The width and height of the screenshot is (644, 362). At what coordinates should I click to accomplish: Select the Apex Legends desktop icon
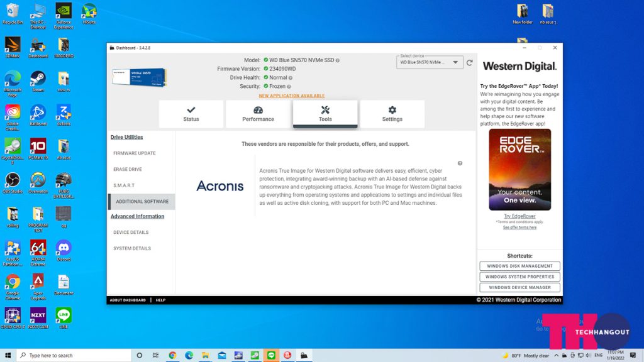point(38,287)
